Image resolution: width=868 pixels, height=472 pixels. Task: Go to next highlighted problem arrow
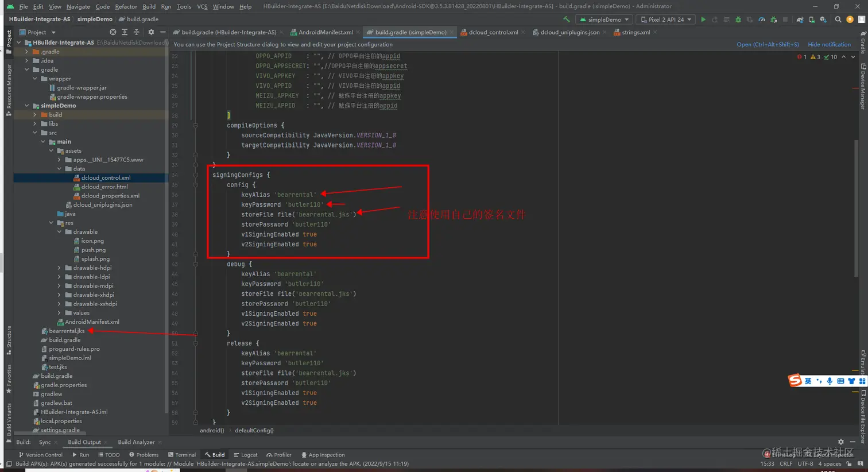[x=853, y=57]
